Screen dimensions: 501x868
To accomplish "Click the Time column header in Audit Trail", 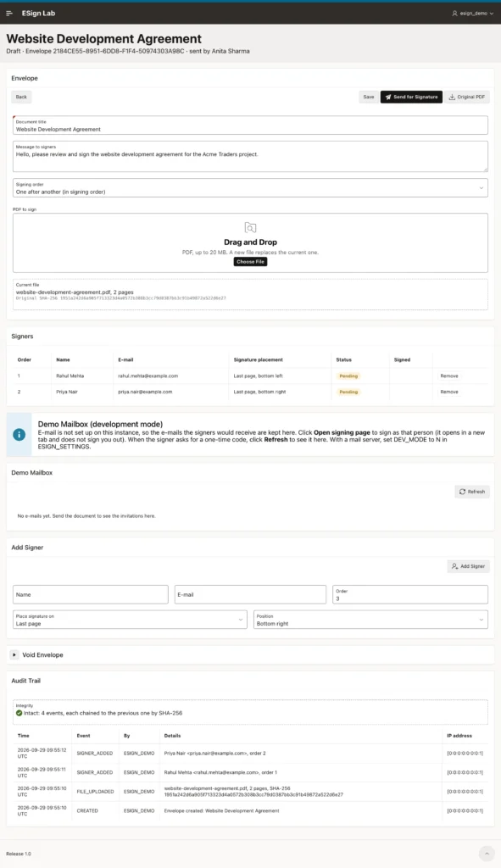I will click(23, 736).
